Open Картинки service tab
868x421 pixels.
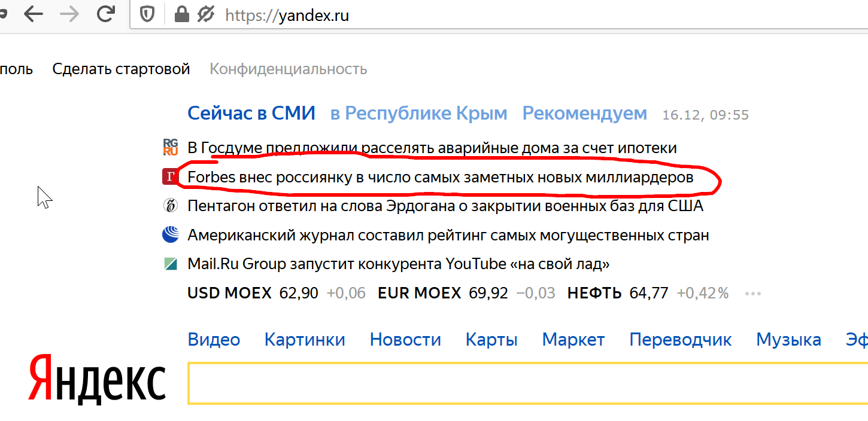(305, 340)
